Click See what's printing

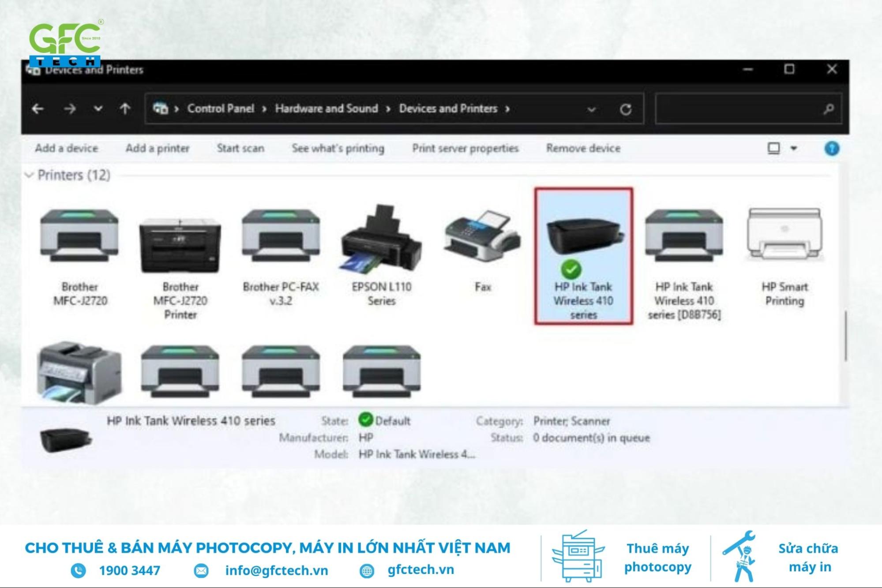[x=338, y=149]
